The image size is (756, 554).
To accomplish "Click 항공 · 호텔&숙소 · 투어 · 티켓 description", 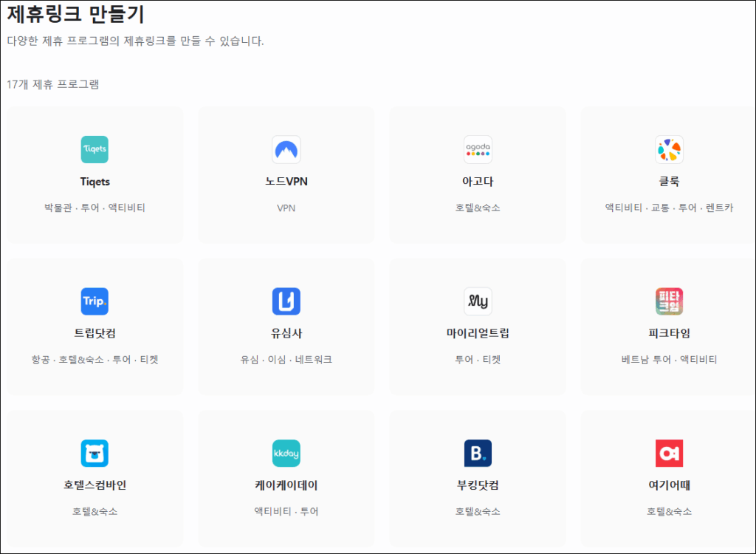I will coord(95,360).
